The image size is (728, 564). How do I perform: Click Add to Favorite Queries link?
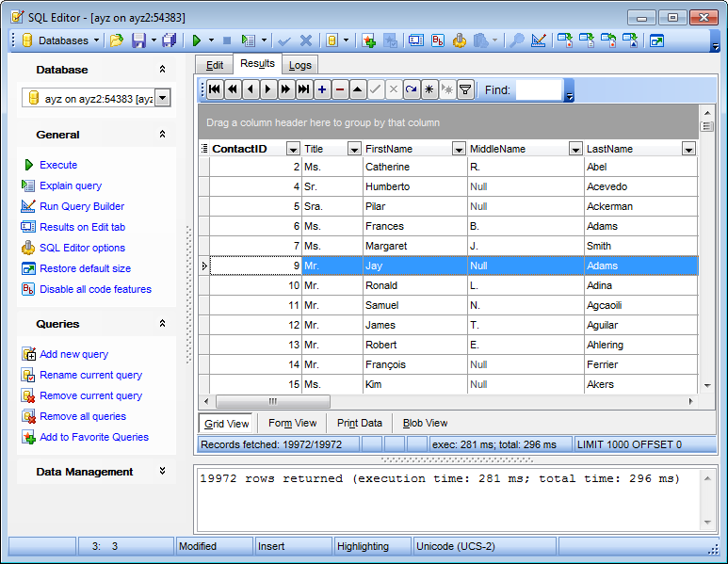(94, 437)
